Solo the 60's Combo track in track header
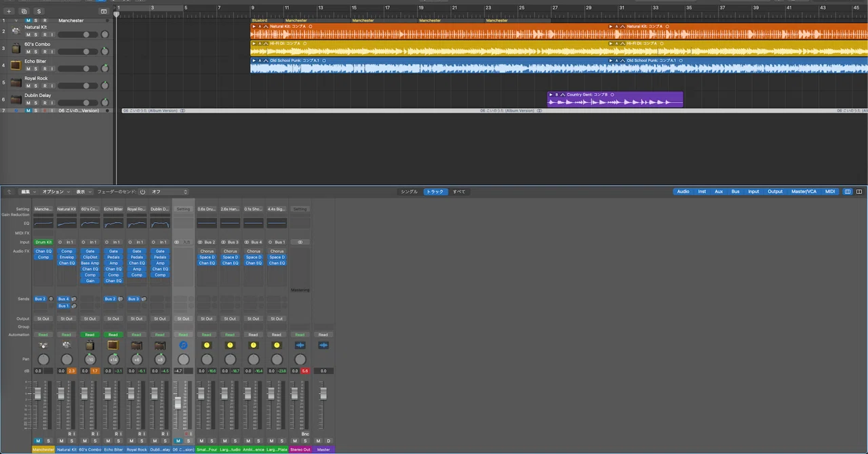The image size is (868, 454). (37, 52)
